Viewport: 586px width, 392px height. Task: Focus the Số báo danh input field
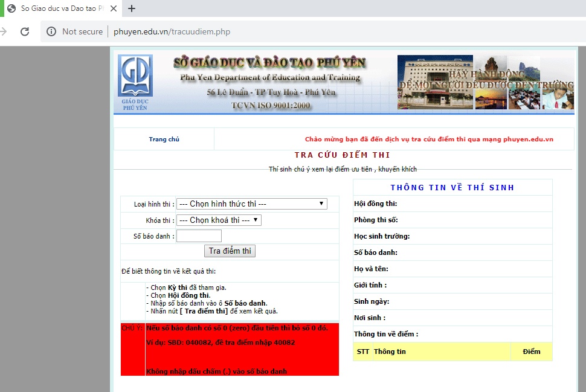pos(199,236)
